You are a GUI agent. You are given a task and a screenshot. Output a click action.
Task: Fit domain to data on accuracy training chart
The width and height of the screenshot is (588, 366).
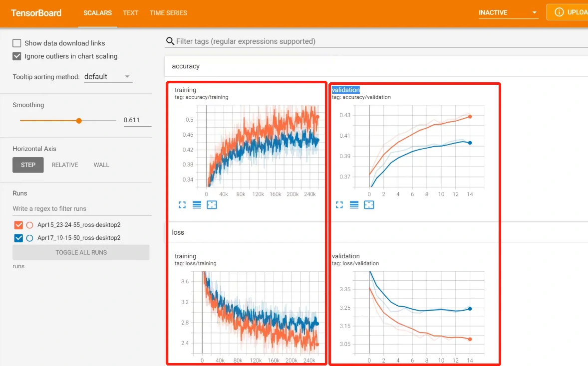212,205
